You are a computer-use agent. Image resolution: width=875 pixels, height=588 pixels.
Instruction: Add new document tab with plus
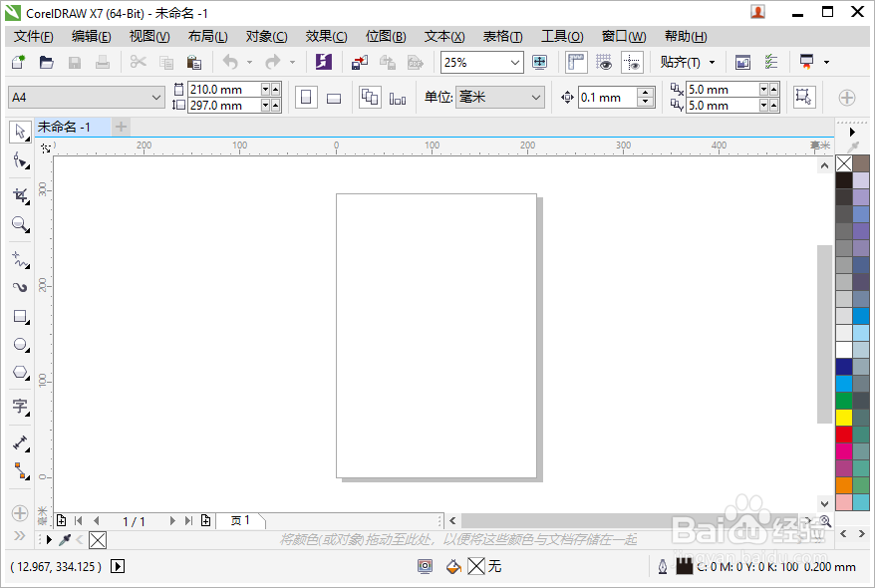click(122, 128)
